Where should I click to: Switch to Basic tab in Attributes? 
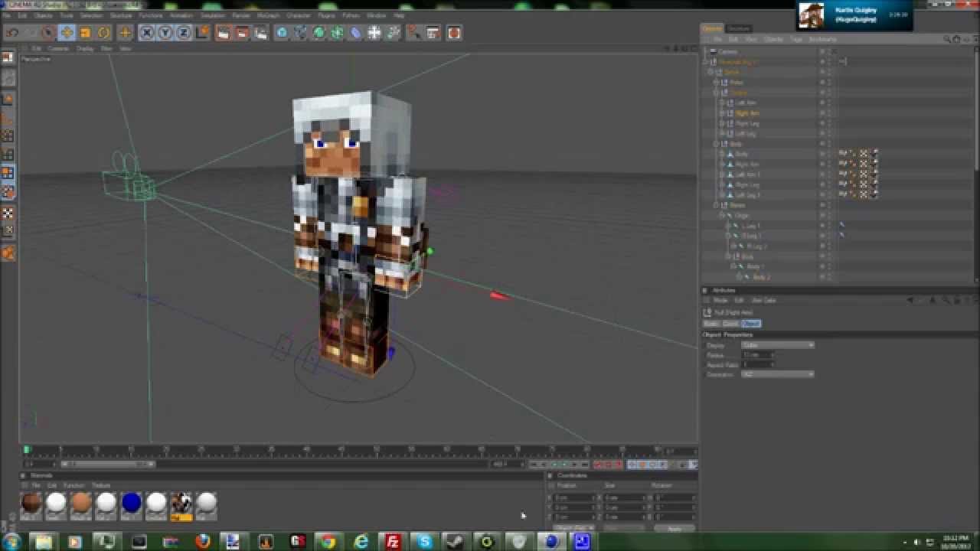pyautogui.click(x=713, y=324)
